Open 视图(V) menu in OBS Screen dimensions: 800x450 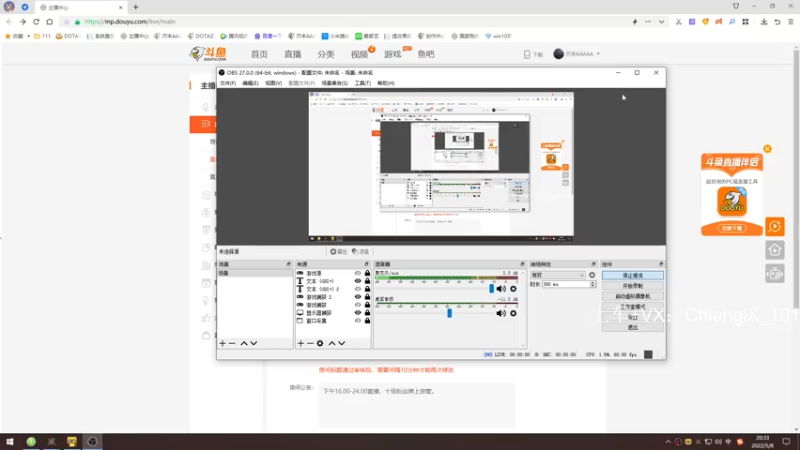[x=273, y=83]
